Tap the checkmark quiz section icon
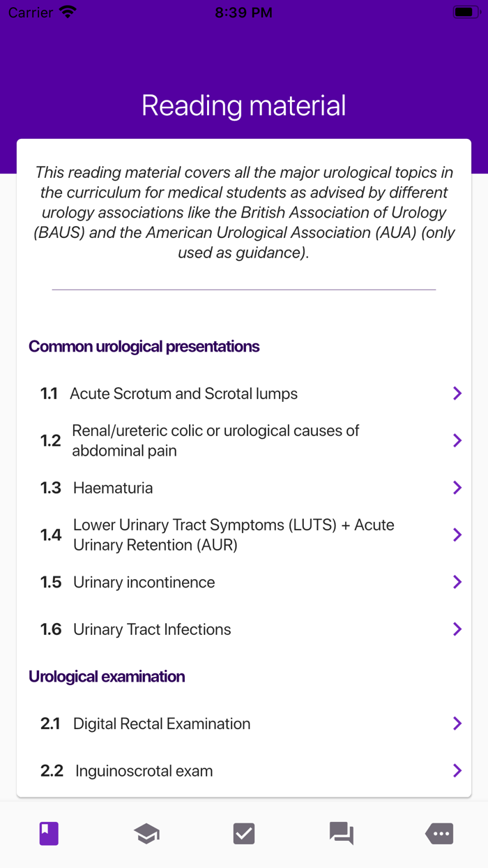 (243, 833)
